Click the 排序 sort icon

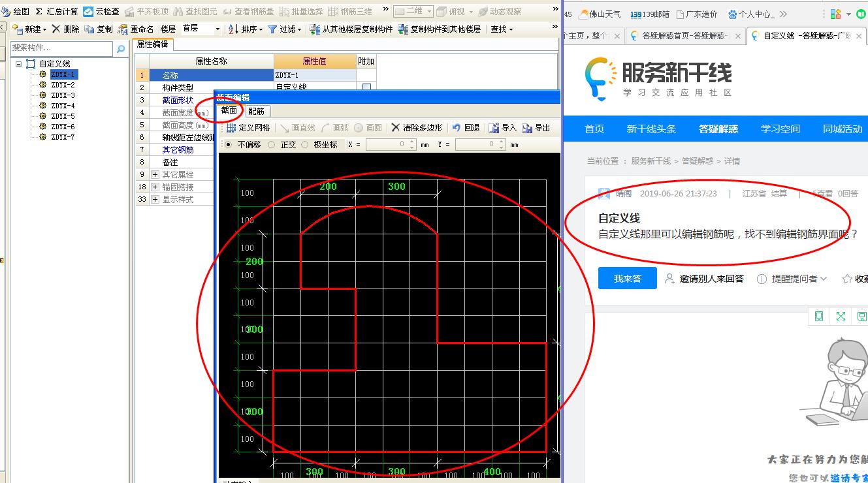tap(234, 29)
